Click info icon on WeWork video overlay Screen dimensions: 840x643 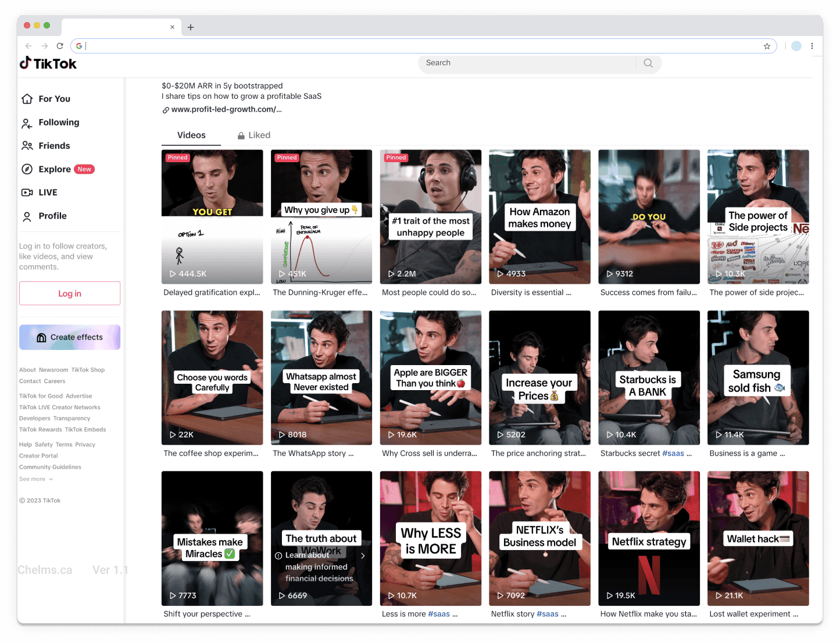click(x=278, y=556)
